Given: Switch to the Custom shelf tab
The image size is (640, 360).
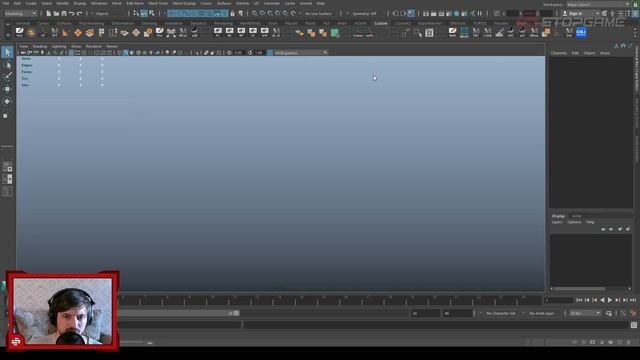Looking at the screenshot, I should point(381,23).
